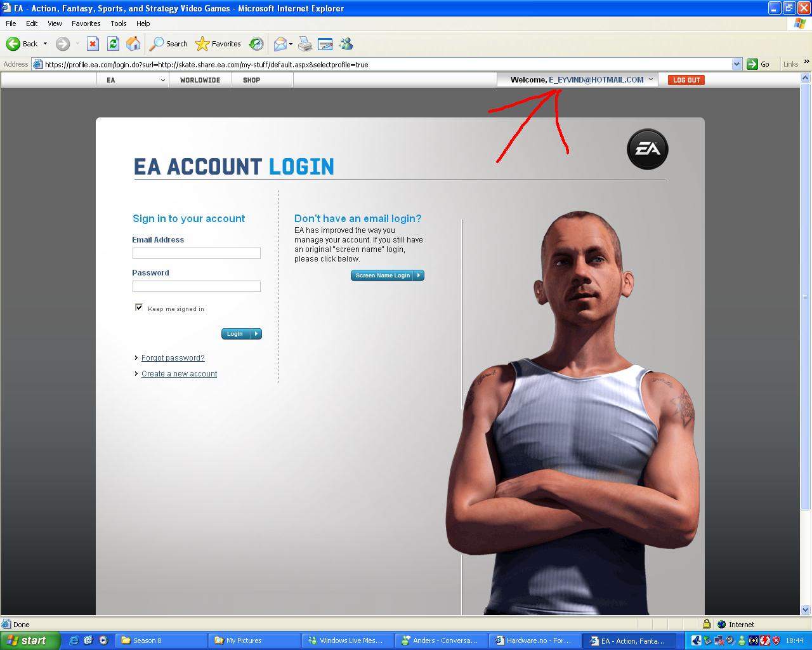Click into the Password field
Viewport: 812px width, 650px height.
click(197, 286)
